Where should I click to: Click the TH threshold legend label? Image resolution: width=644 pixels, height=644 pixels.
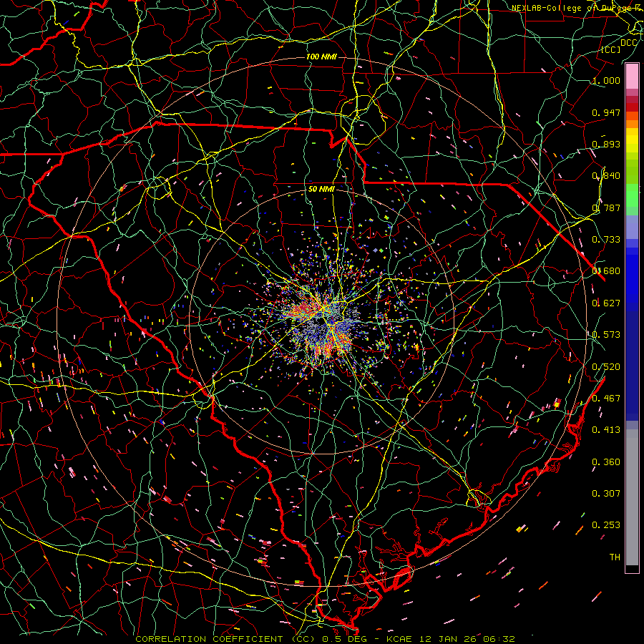coord(615,557)
